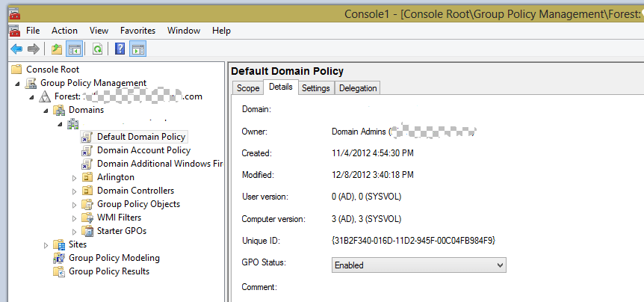
Task: Click the Refresh toolbar icon
Action: click(x=97, y=49)
